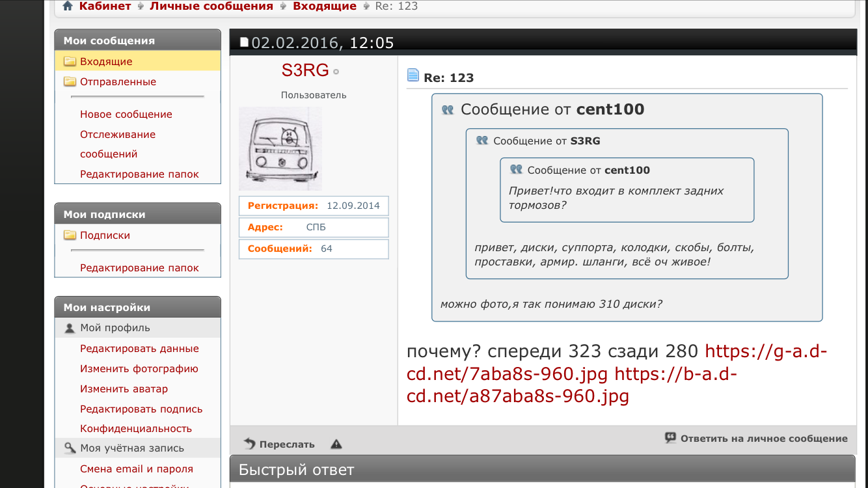Click the S3RG online status indicator
Image resolution: width=868 pixels, height=488 pixels.
336,72
